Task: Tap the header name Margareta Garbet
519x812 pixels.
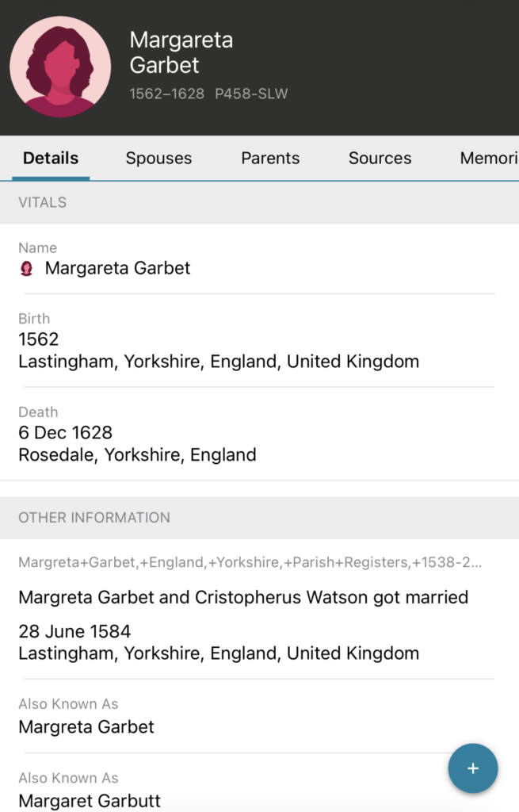Action: click(x=181, y=52)
